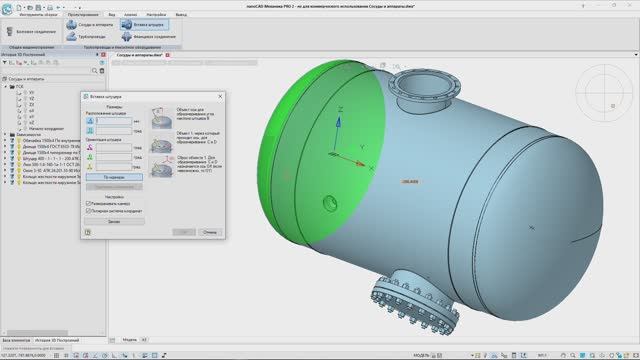
Task: Expand the Обечайка 1500x4 tree node
Action: point(6,140)
